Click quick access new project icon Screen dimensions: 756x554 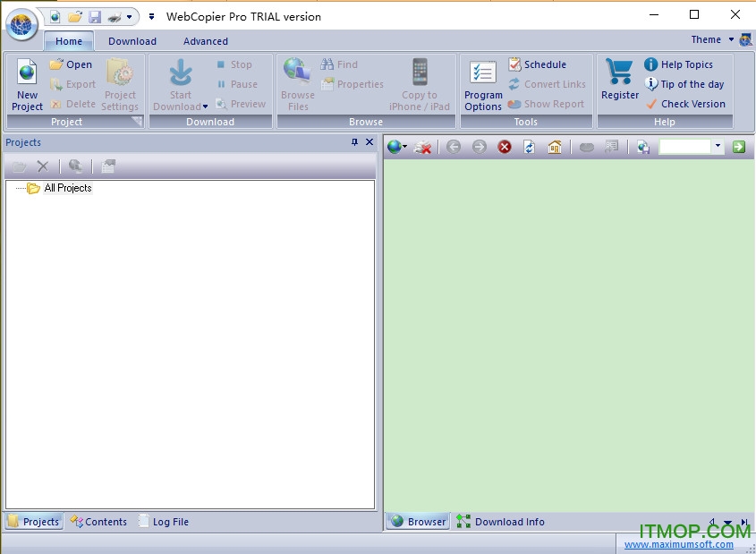pyautogui.click(x=55, y=17)
